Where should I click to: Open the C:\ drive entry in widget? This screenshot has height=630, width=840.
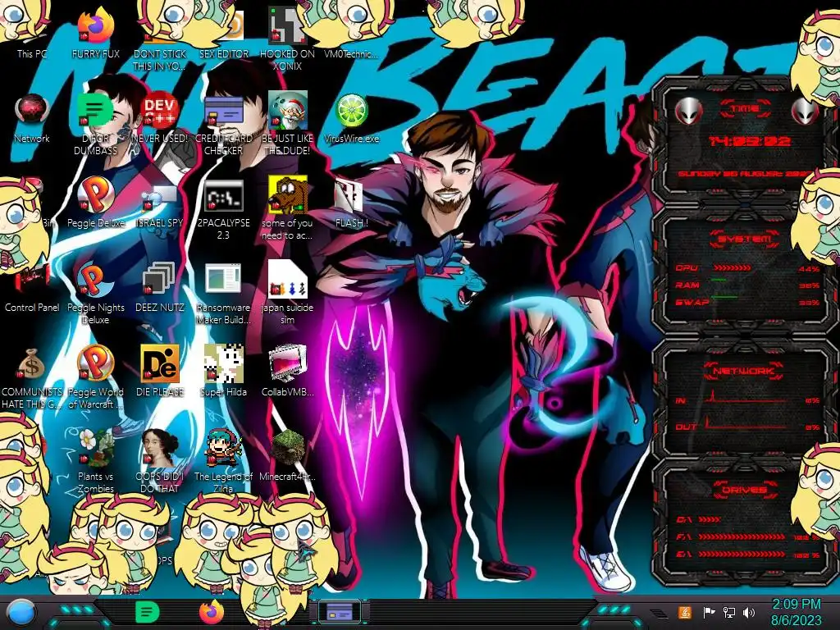tap(698, 519)
